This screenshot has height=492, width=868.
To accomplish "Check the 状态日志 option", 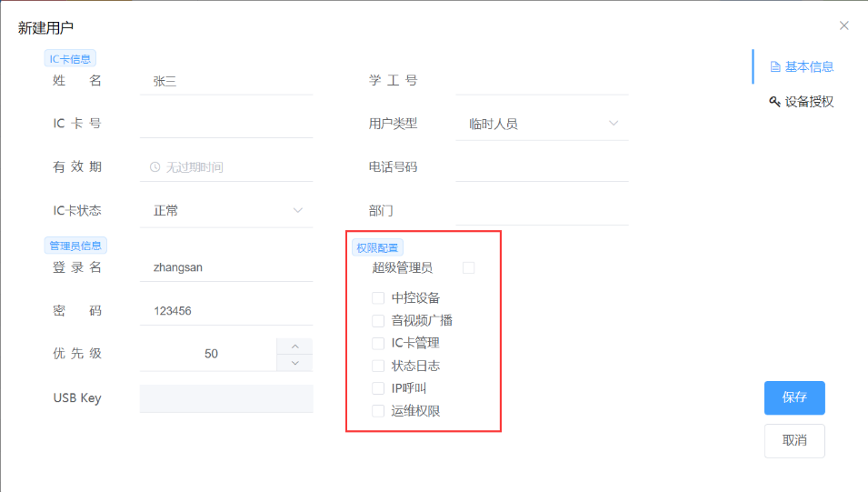I will click(378, 366).
